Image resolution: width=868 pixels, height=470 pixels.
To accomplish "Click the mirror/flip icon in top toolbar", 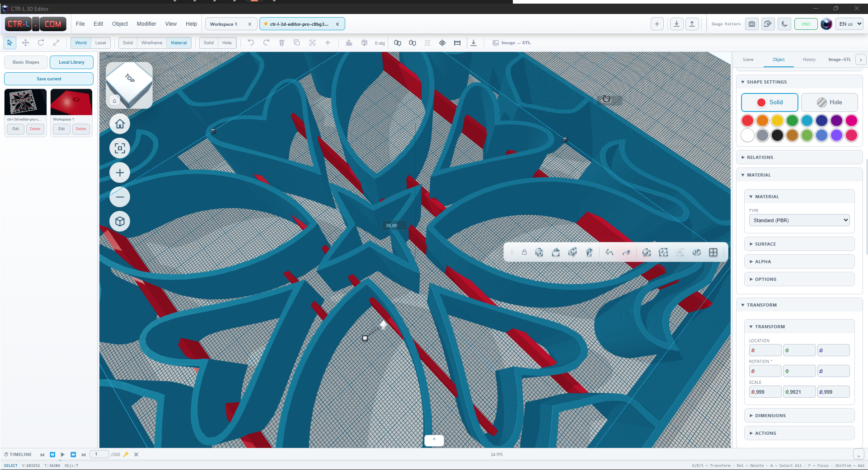I will [x=442, y=43].
